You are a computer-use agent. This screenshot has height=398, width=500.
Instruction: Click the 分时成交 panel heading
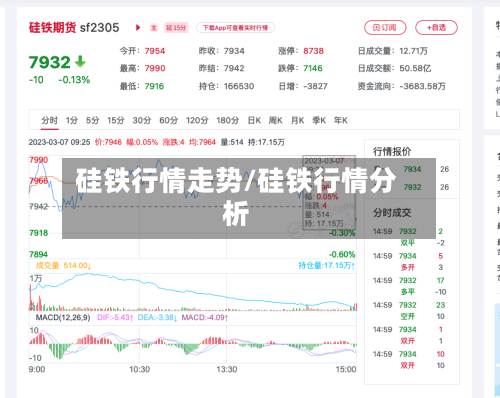(x=392, y=213)
